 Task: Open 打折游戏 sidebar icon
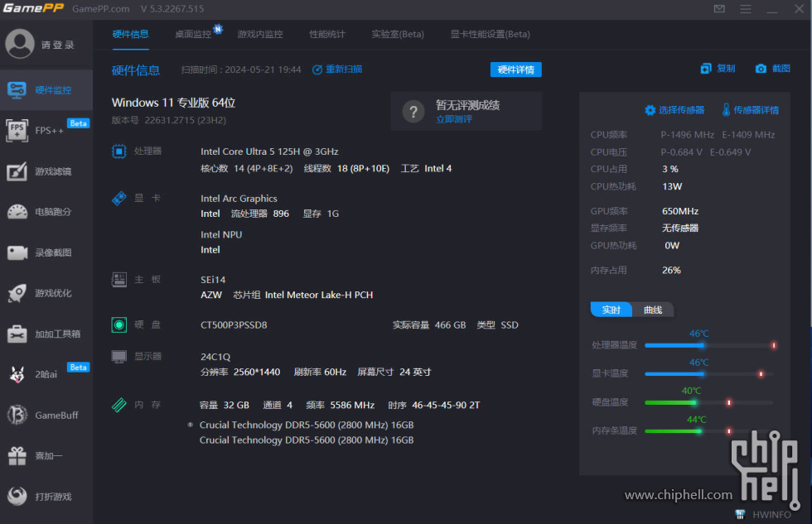(x=17, y=496)
